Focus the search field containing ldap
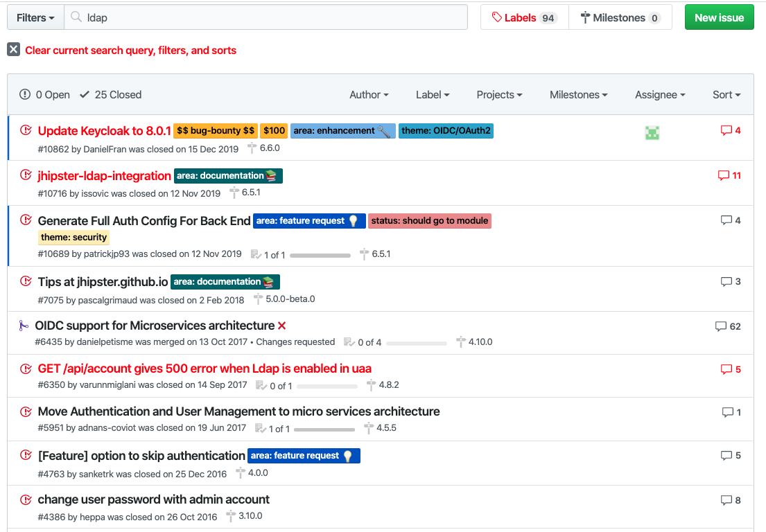 (266, 17)
